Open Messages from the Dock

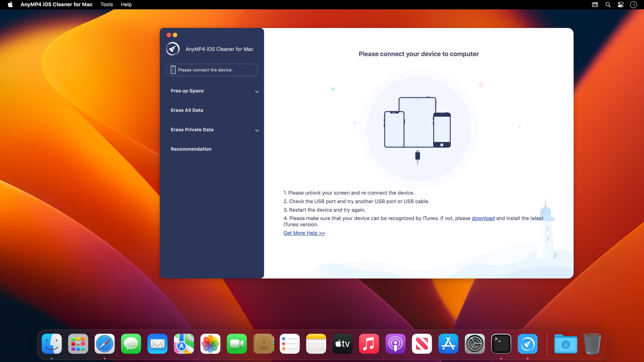[x=131, y=344]
